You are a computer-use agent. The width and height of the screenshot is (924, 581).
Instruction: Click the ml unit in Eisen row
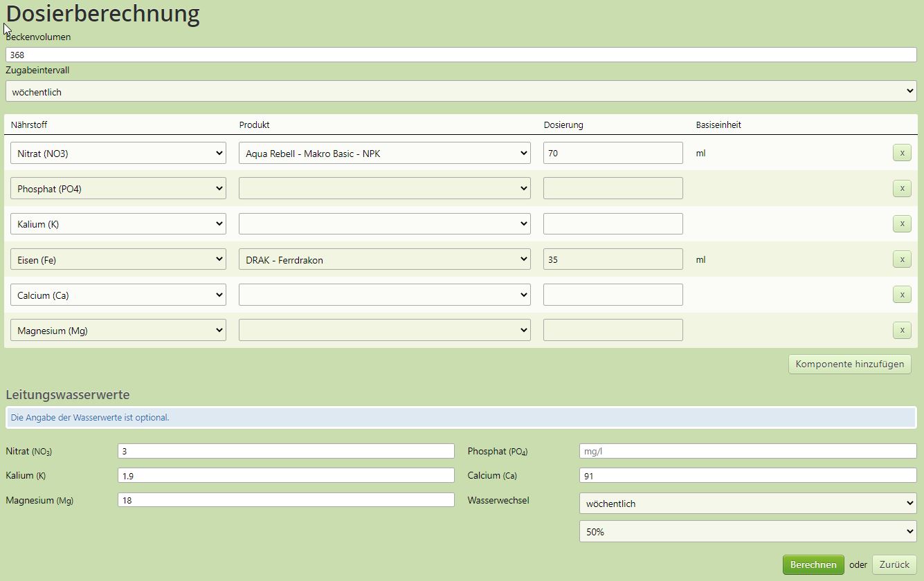click(x=700, y=259)
